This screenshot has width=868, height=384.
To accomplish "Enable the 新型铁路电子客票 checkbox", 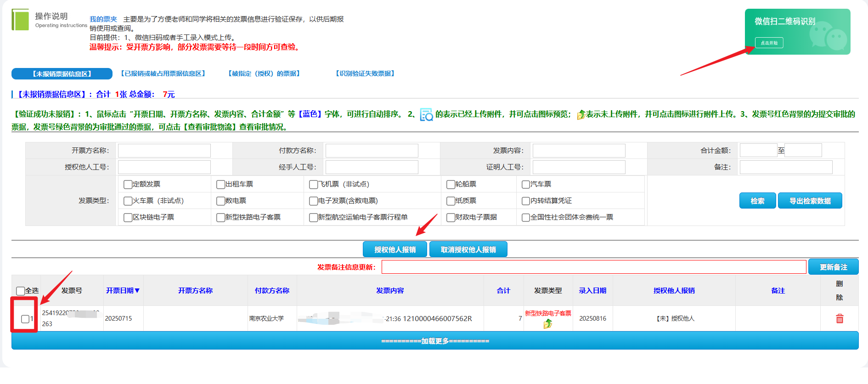I will point(220,218).
